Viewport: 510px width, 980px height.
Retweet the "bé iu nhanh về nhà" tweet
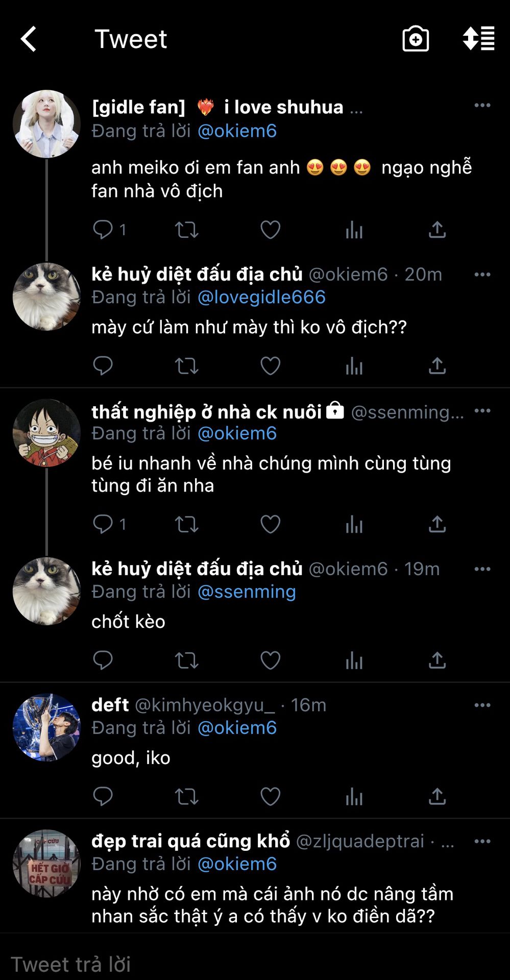(186, 524)
